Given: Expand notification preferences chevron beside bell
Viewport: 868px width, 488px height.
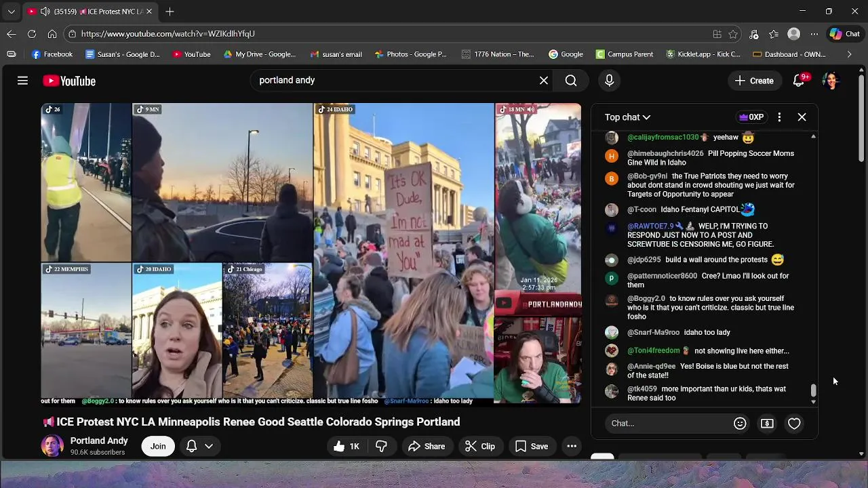Looking at the screenshot, I should click(x=209, y=446).
